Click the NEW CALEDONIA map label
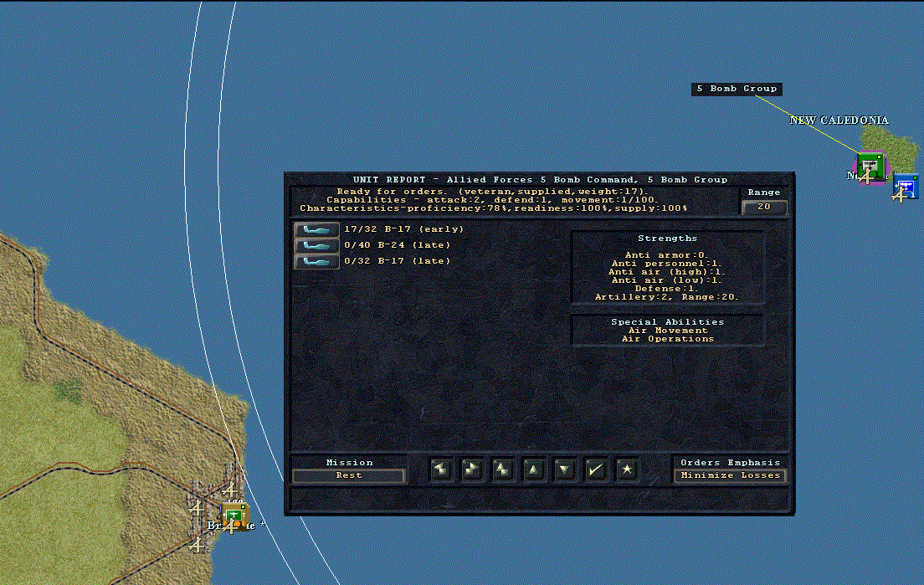 839,121
